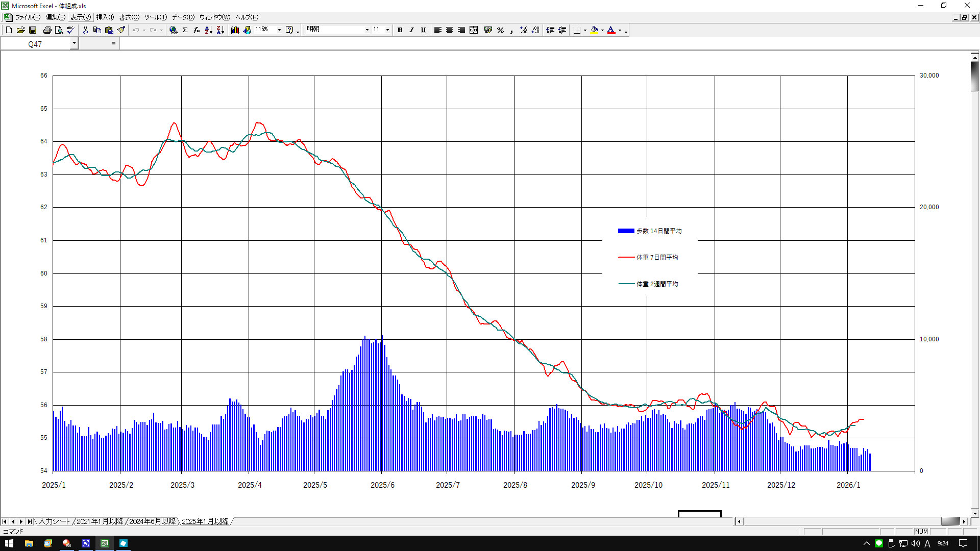980x551 pixels.
Task: Toggle Underline formatting
Action: pos(423,30)
